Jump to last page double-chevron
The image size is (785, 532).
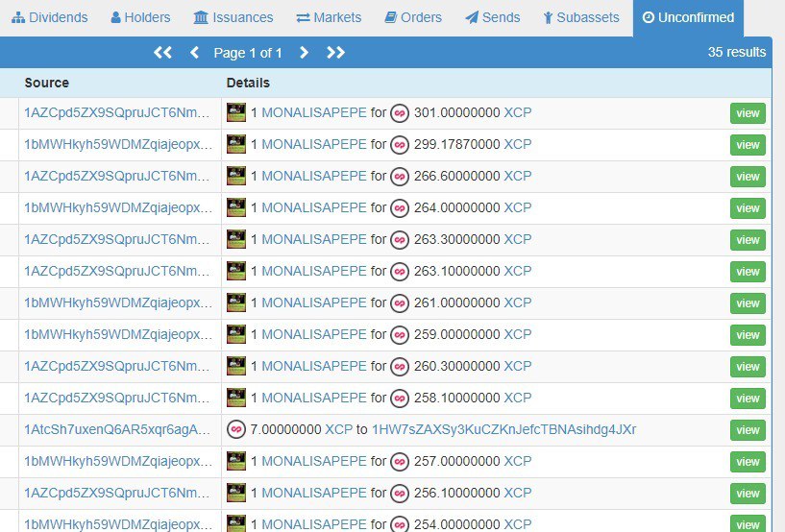335,52
